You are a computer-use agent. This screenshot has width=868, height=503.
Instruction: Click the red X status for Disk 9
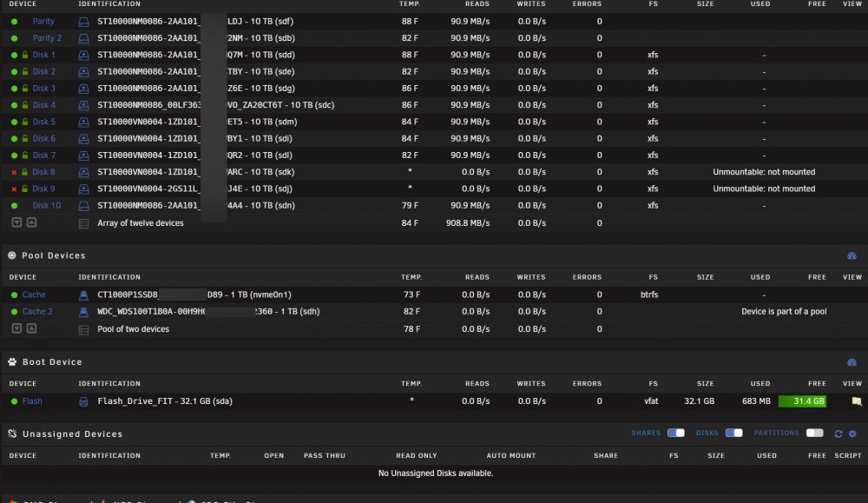15,189
